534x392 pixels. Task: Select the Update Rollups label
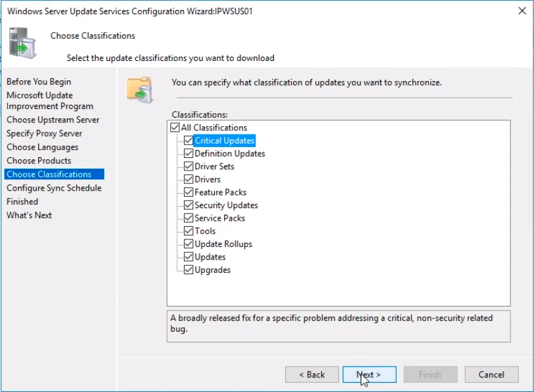[224, 244]
